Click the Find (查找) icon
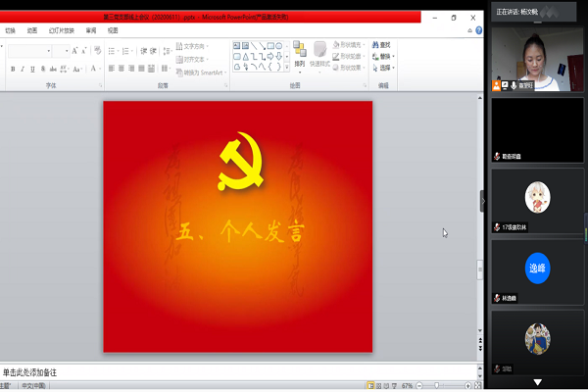The height and width of the screenshot is (392, 588). [x=382, y=45]
